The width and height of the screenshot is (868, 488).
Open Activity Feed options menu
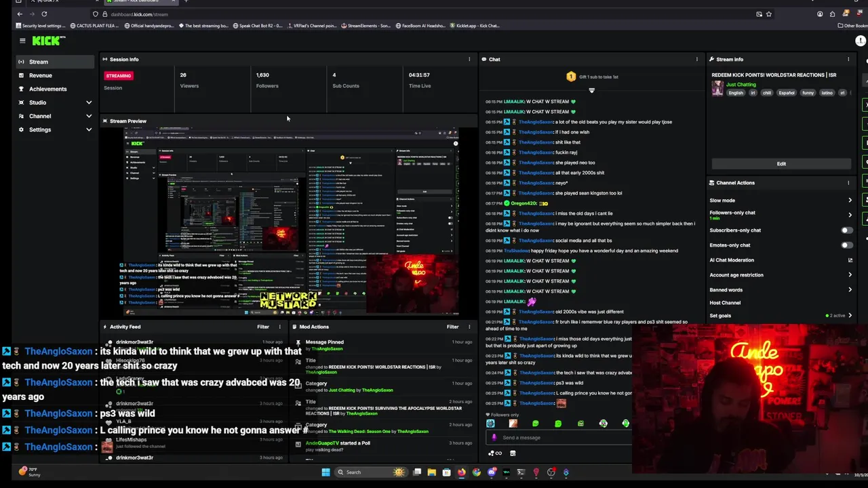[x=279, y=327]
